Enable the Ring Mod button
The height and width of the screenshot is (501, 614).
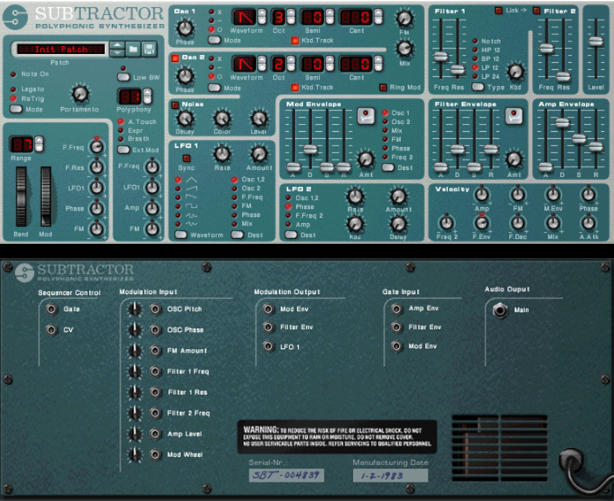383,87
